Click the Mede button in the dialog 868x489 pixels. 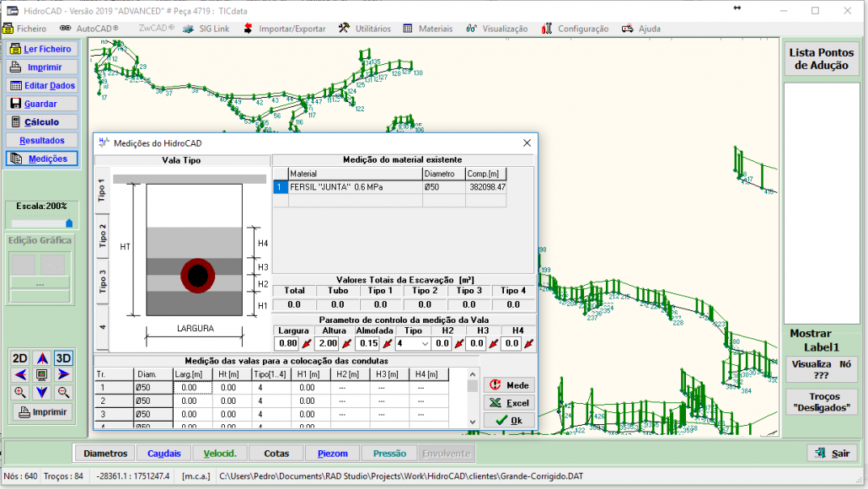click(x=509, y=384)
